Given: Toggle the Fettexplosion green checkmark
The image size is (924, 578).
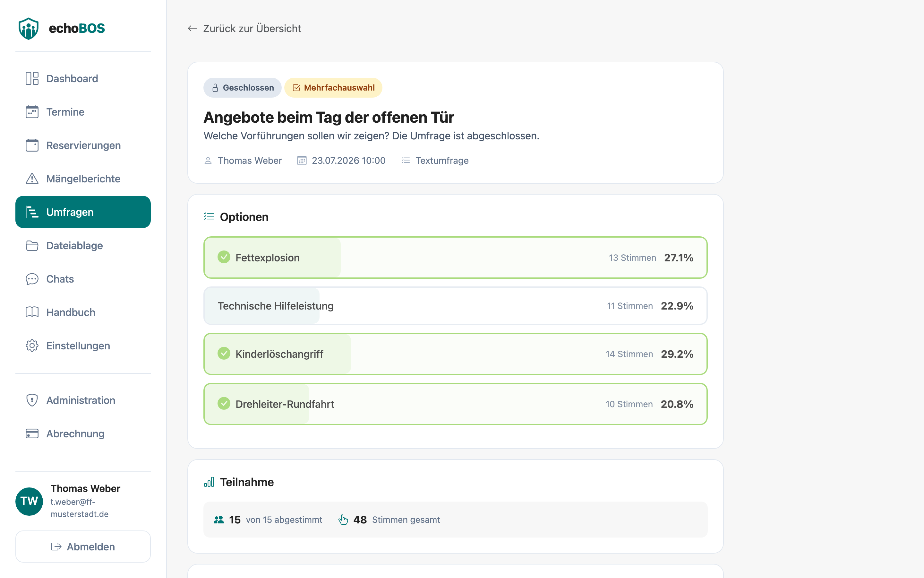Looking at the screenshot, I should pos(224,257).
